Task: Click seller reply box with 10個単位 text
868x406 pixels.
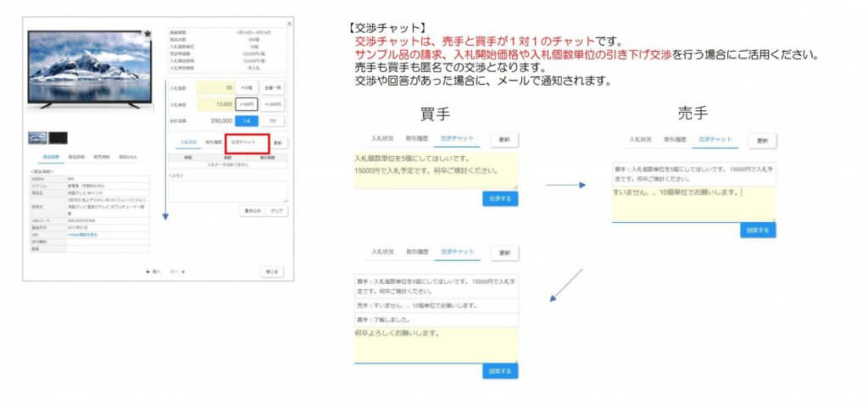Action: [693, 203]
